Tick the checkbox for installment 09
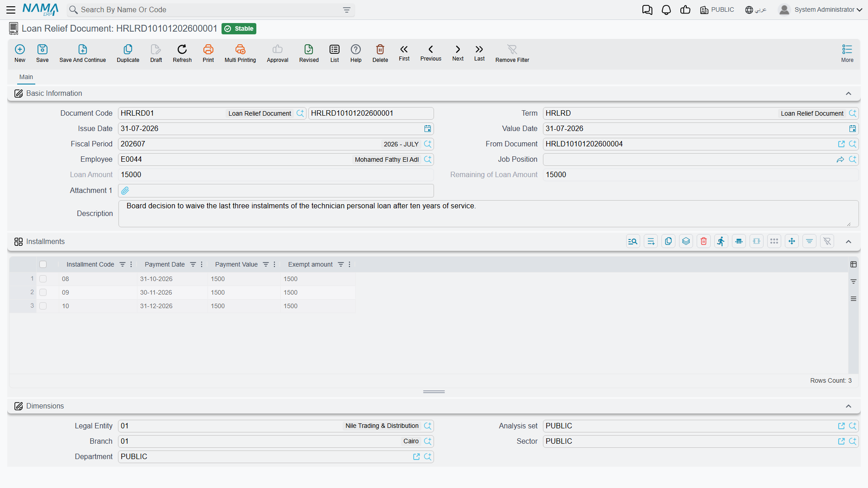The image size is (868, 488). tap(43, 292)
